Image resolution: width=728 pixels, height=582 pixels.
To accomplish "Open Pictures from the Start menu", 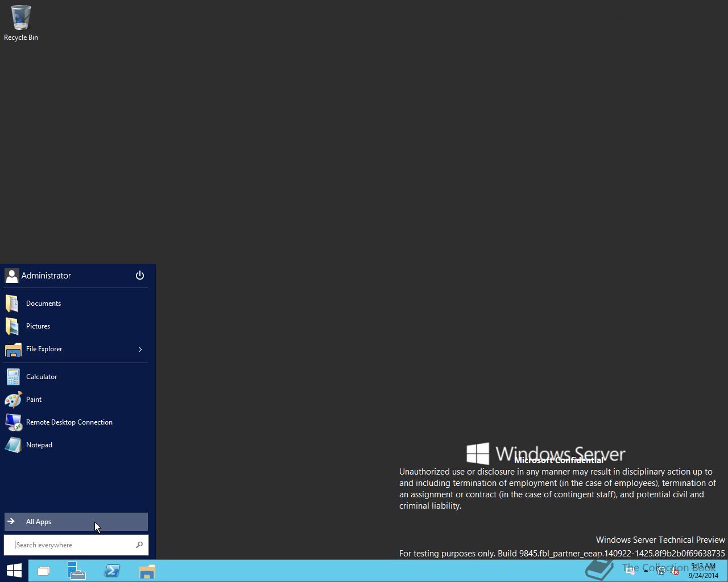I will (76, 326).
